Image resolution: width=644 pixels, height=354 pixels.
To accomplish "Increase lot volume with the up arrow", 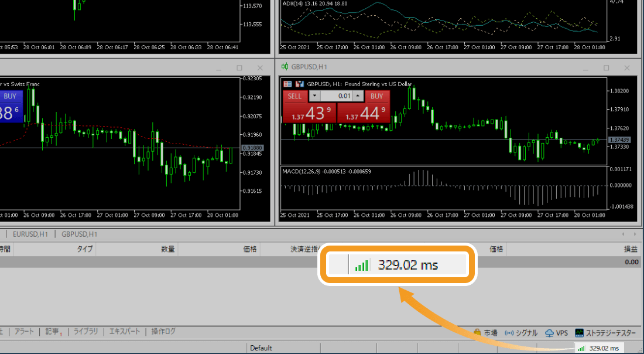I will click(357, 96).
